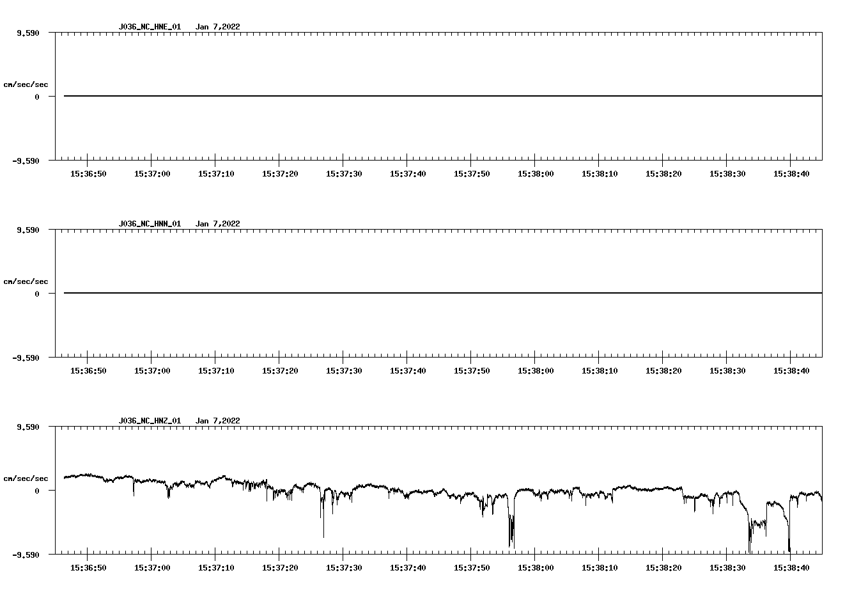Select the 9.590 upper limit on the HNZ axis
Viewport: 868px width, 591px height.
coord(28,427)
